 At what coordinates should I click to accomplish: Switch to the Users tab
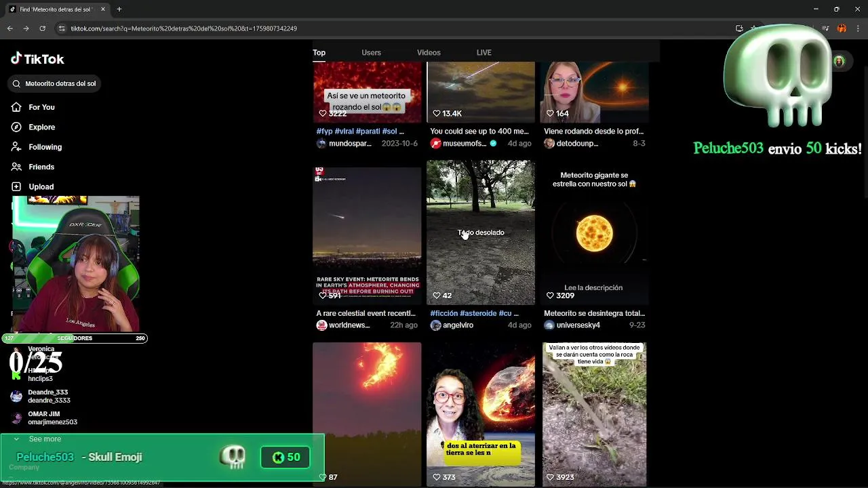[x=371, y=52]
